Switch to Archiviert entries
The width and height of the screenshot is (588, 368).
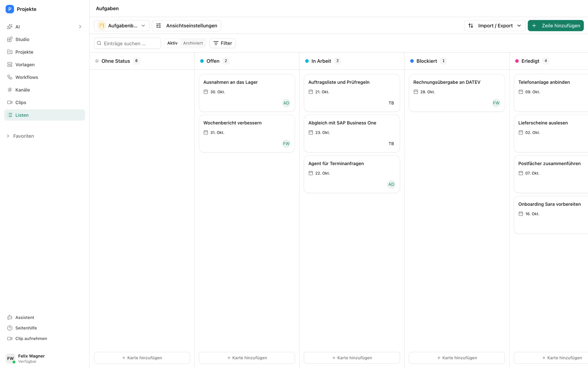[193, 43]
